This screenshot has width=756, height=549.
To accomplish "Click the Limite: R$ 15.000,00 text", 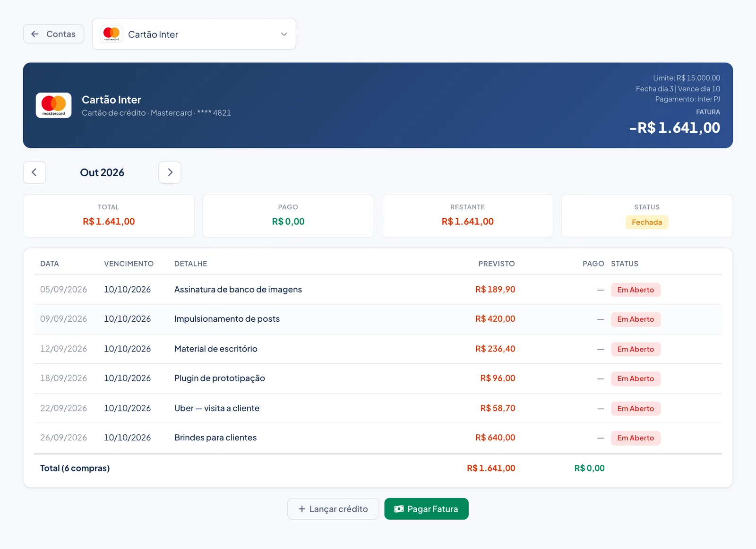I will click(x=687, y=78).
